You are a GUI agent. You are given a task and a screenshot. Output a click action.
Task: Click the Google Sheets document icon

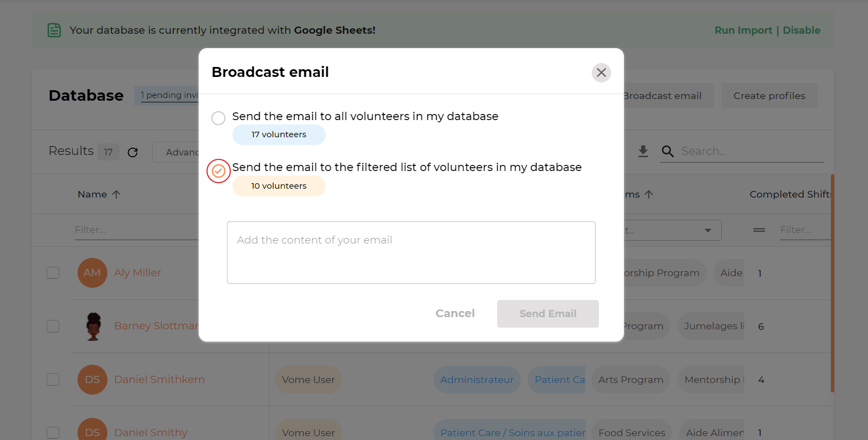click(x=54, y=30)
